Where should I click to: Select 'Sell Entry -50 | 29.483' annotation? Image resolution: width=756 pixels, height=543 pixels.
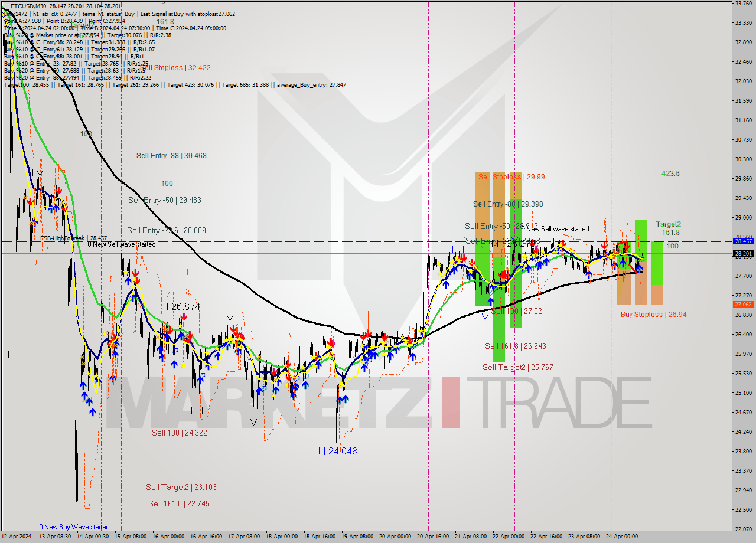[x=165, y=201]
